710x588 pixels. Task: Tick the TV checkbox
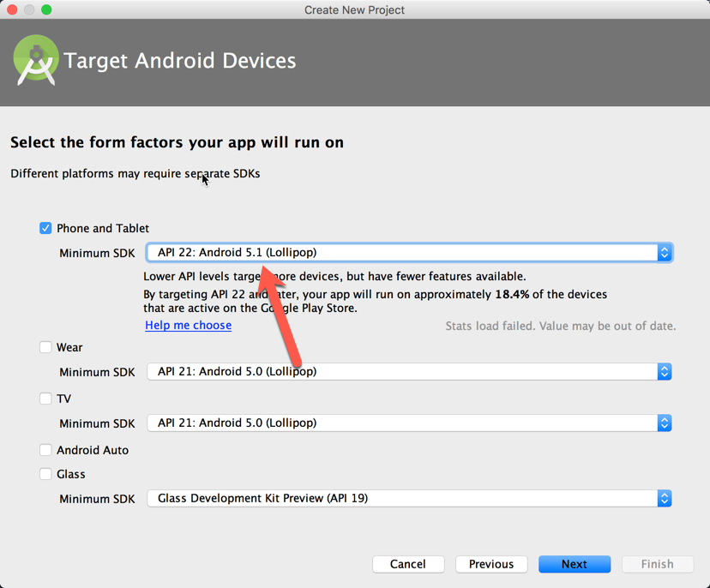(x=45, y=399)
